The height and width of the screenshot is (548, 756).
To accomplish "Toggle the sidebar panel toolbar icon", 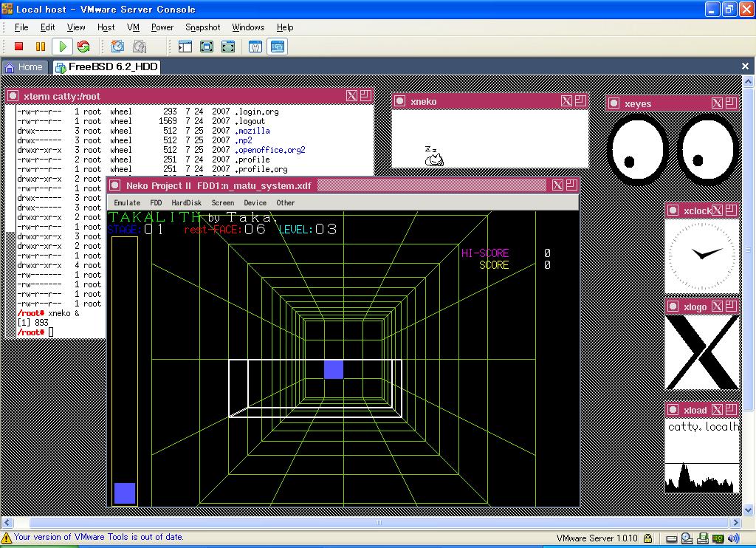I will pos(185,47).
